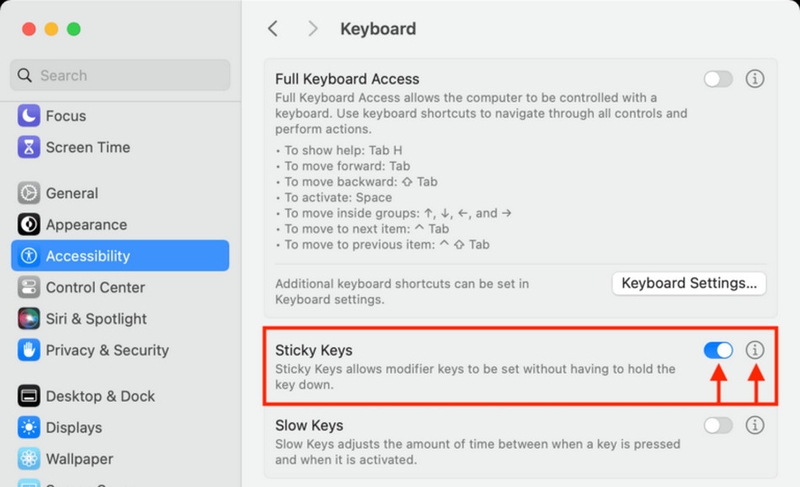Click the Displays sun icon

(x=29, y=427)
